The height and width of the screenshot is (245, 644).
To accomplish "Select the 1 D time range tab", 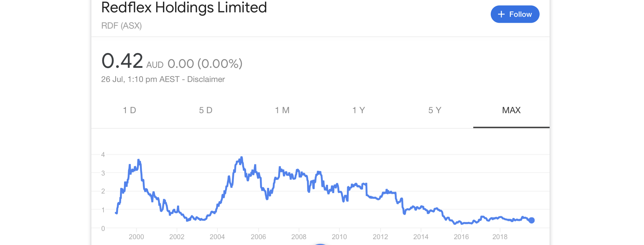I will point(129,110).
